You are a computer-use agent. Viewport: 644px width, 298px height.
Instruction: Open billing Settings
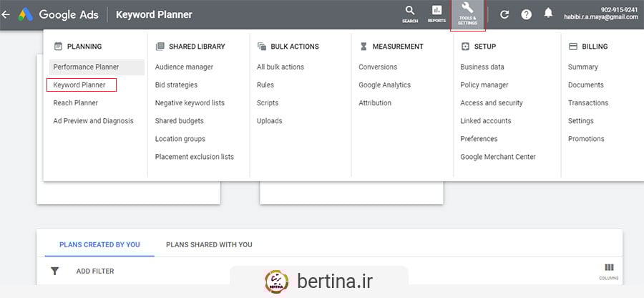point(581,121)
